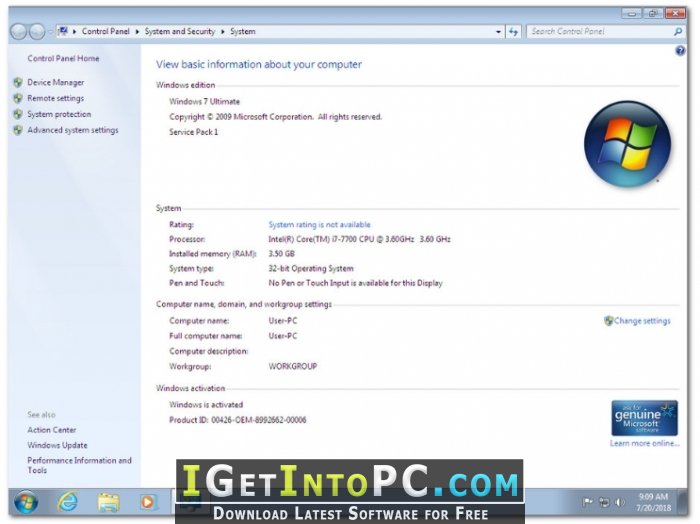
Task: Click the Change settings shield icon
Action: 608,320
